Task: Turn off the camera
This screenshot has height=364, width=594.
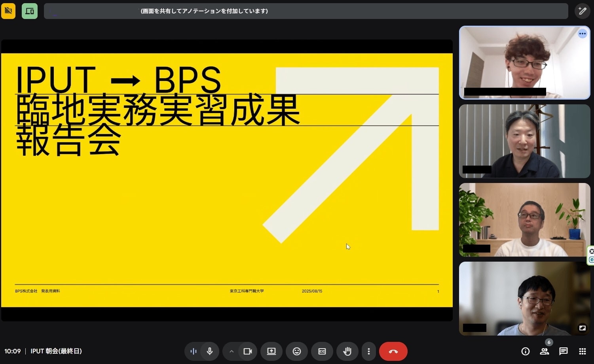Action: [248, 351]
